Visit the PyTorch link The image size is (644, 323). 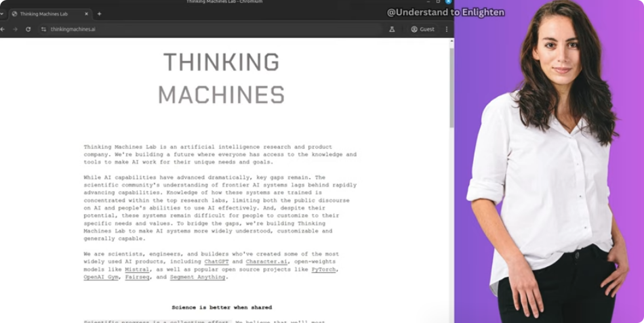(324, 270)
